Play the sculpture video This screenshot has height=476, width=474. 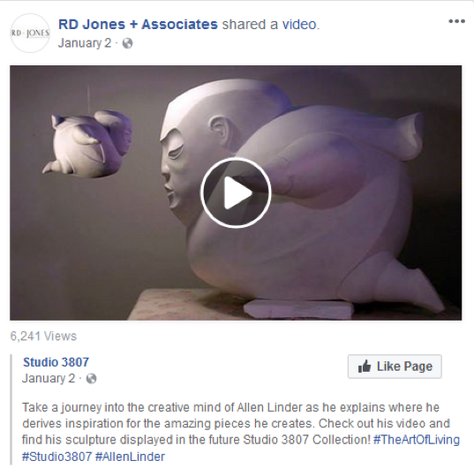tap(236, 193)
